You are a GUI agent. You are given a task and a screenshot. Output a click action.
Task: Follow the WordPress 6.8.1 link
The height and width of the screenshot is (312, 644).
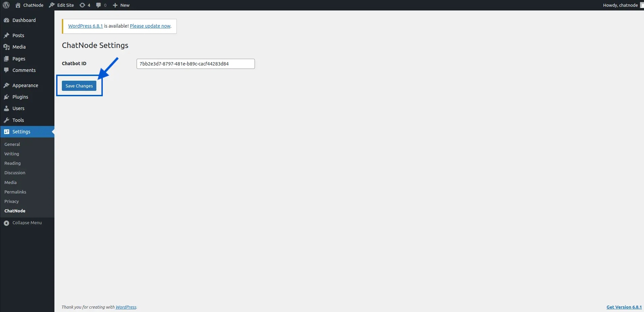86,26
